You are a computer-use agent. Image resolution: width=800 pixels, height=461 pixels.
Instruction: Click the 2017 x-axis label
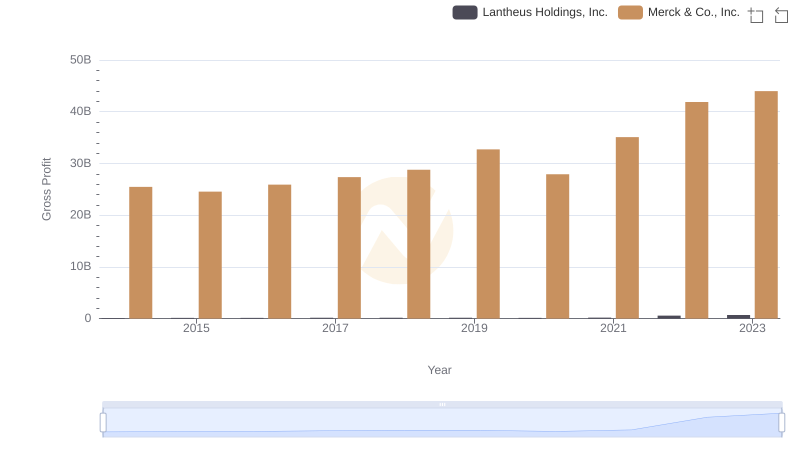pyautogui.click(x=335, y=328)
